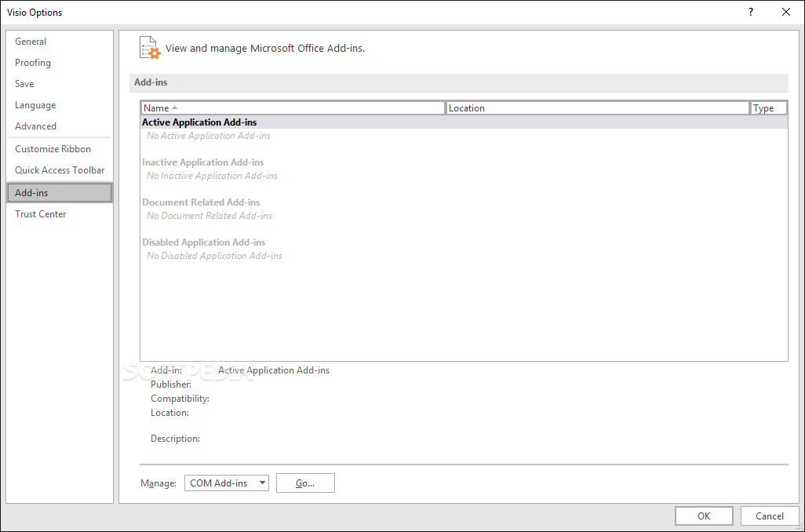Click the Compatibility label in details
This screenshot has height=532, width=805.
point(180,399)
